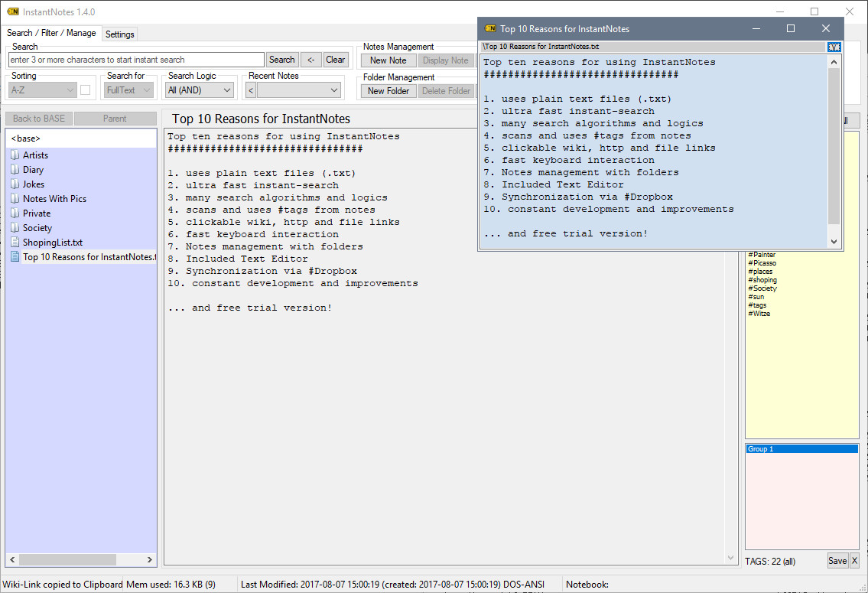Click the New Note button
868x593 pixels.
(x=388, y=60)
